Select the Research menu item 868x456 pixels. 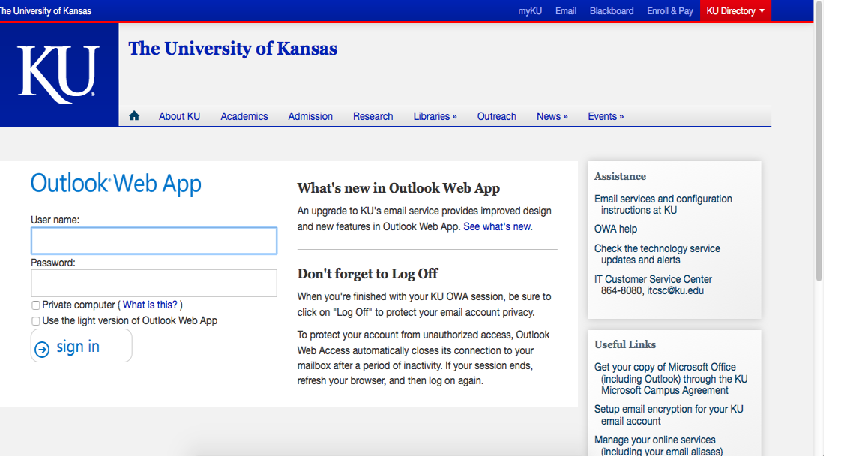coord(373,116)
